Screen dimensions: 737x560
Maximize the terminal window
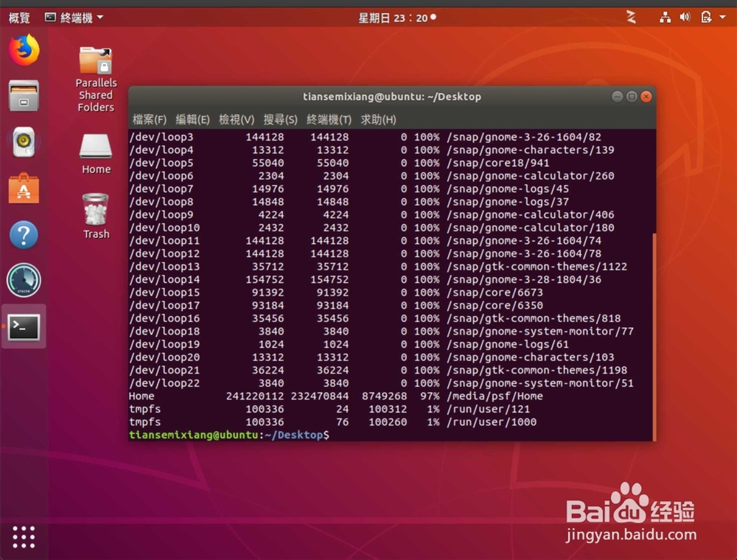632,97
